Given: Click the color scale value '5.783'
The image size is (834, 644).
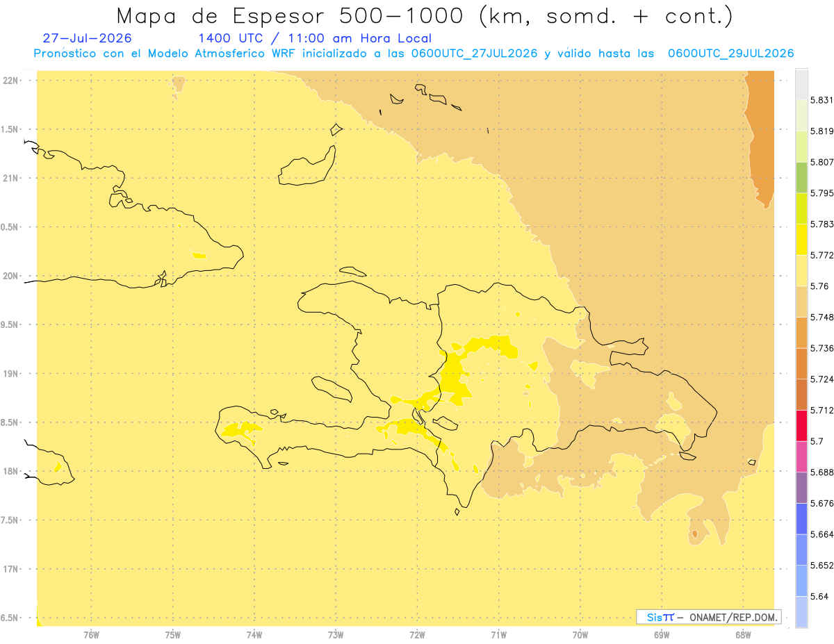Looking at the screenshot, I should [x=821, y=224].
